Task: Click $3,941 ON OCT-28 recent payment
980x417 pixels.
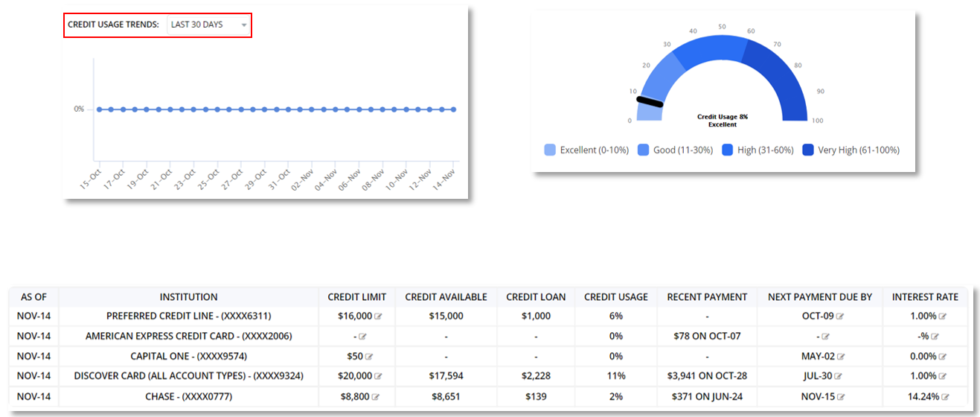Action: coord(707,377)
